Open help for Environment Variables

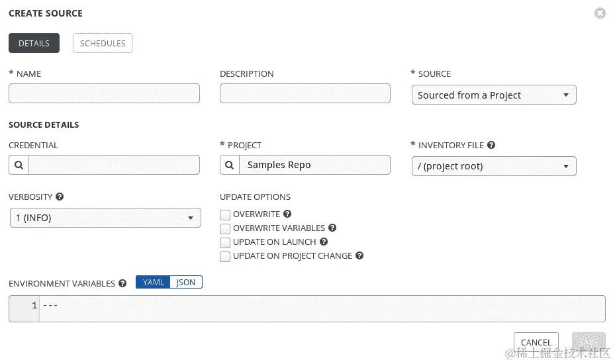click(122, 283)
